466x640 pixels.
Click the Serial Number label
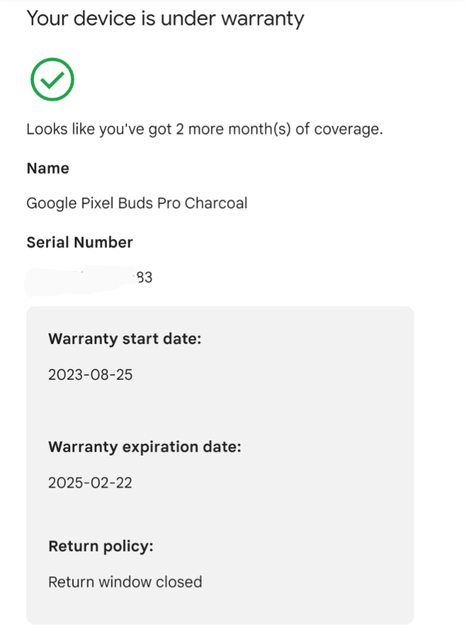[x=80, y=242]
